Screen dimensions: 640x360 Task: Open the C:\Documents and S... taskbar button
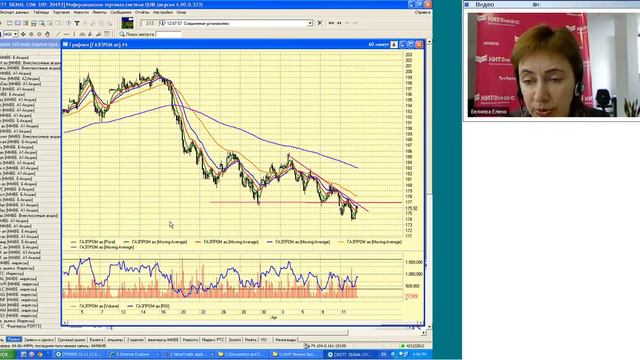coord(242,354)
